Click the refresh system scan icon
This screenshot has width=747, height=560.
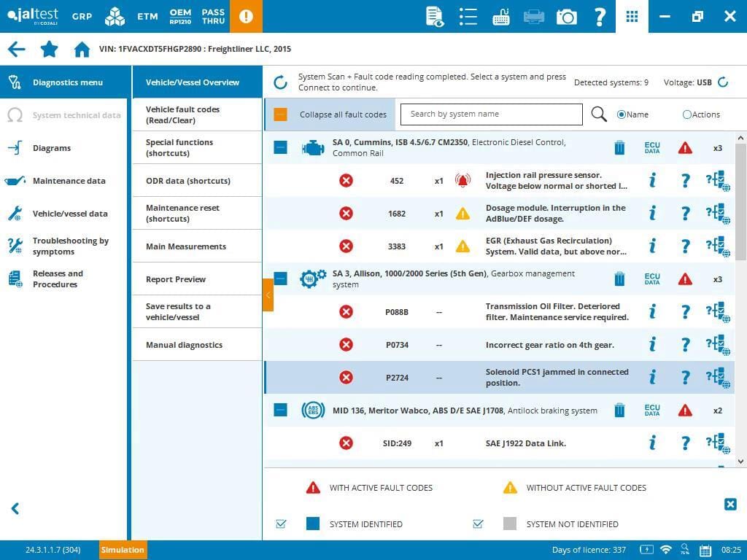(x=280, y=82)
